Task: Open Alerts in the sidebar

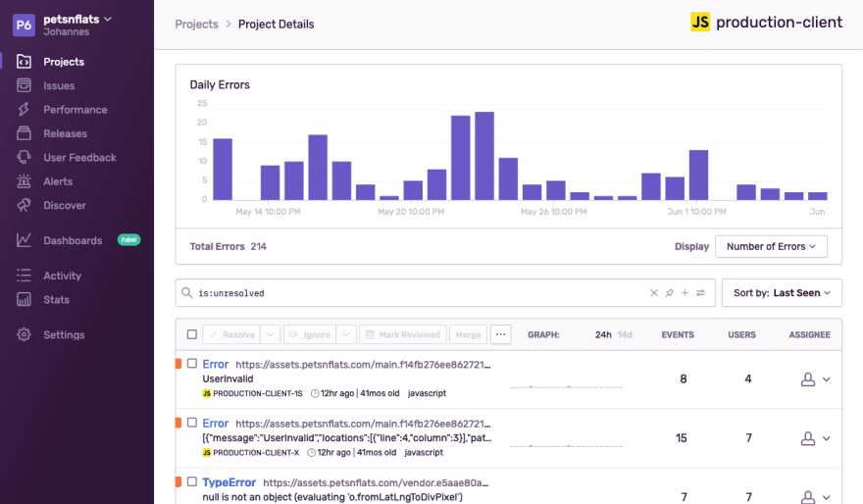Action: [x=58, y=181]
